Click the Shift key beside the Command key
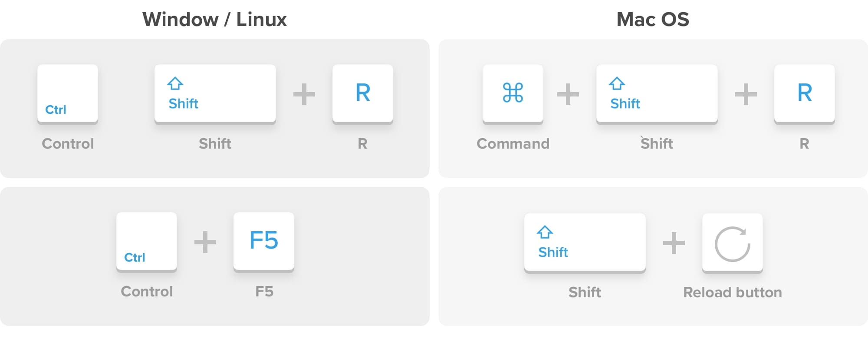 657,93
